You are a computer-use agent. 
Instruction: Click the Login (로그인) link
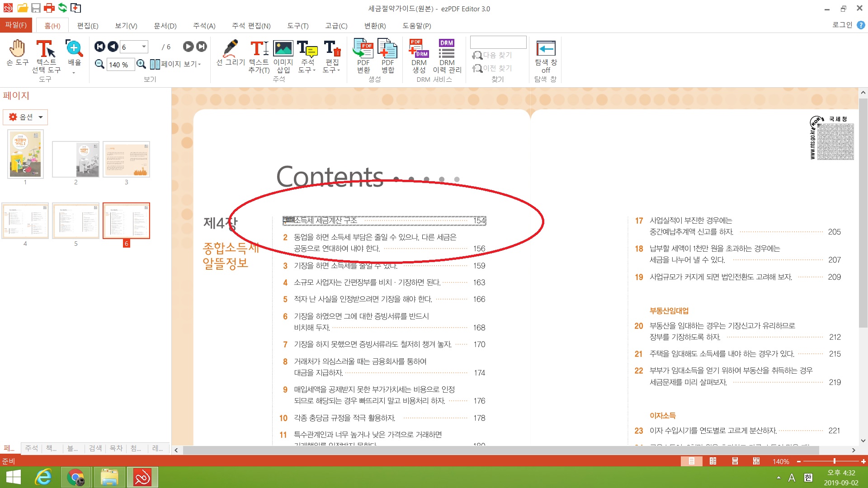842,25
